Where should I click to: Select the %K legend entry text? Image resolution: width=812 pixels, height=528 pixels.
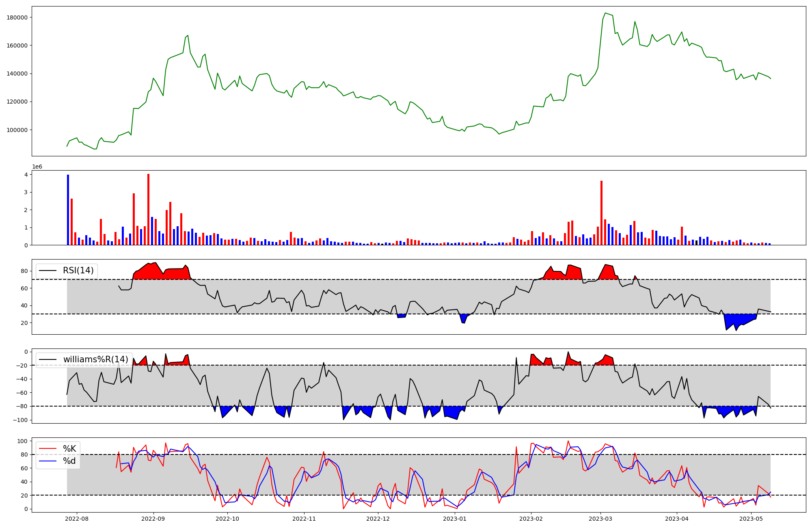coord(69,449)
